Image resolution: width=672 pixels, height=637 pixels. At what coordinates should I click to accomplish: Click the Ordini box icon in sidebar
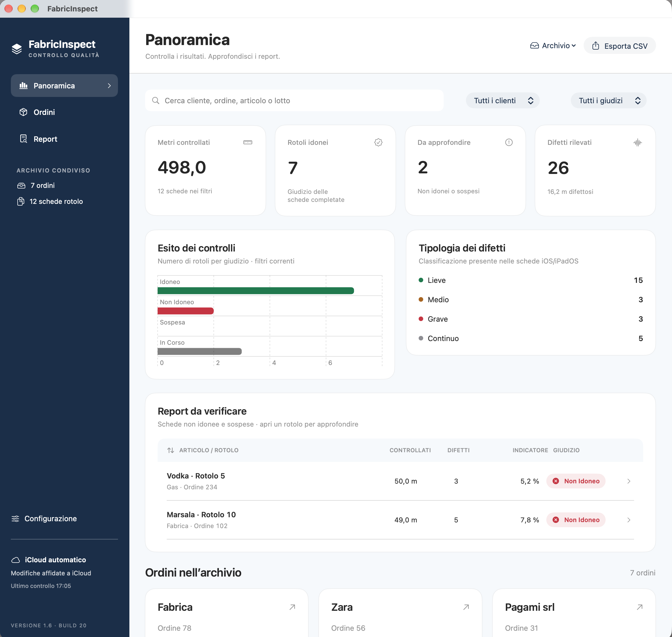(x=23, y=112)
